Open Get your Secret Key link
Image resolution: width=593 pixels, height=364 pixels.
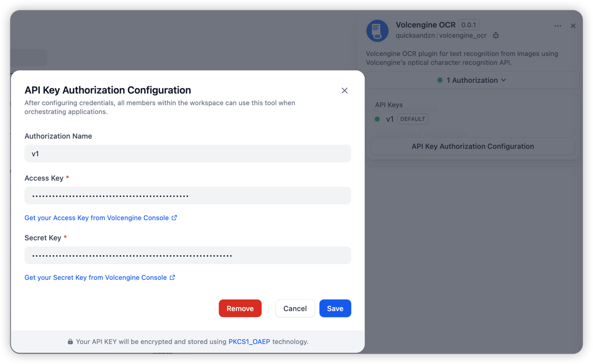pyautogui.click(x=95, y=278)
